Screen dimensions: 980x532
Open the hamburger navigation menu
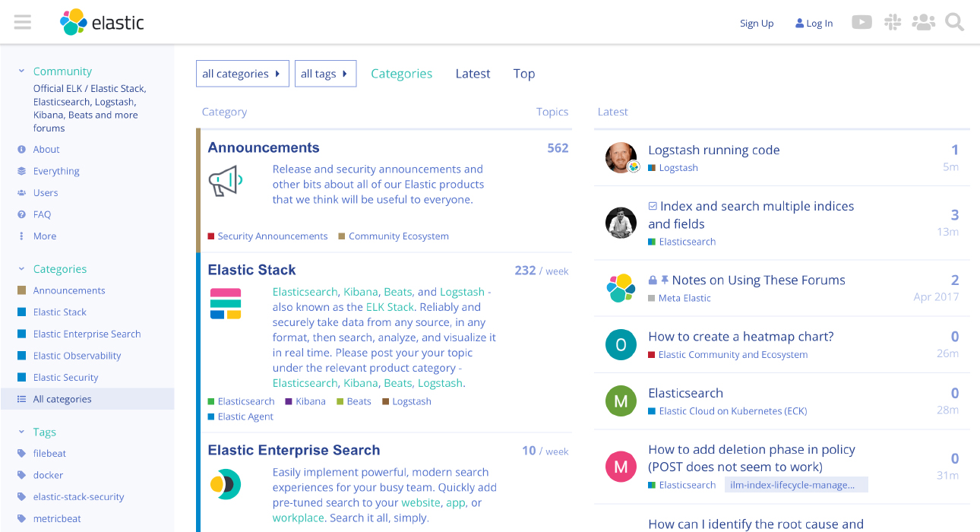pyautogui.click(x=22, y=22)
